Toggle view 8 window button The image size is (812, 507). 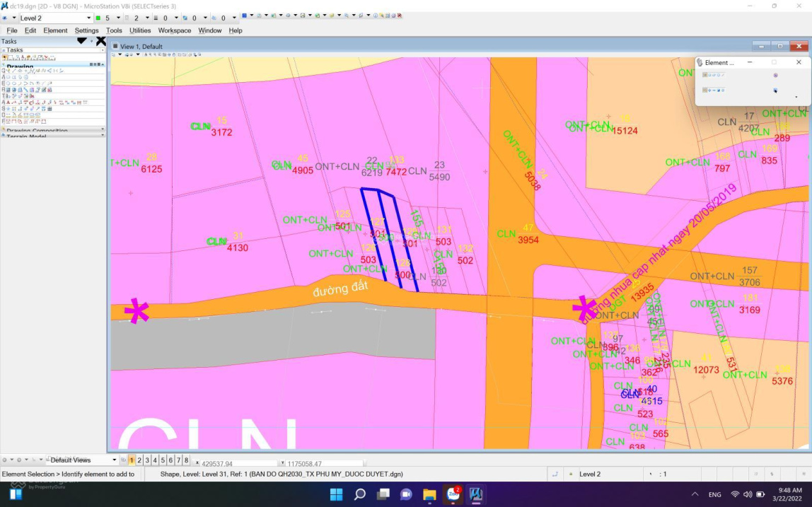coord(186,460)
